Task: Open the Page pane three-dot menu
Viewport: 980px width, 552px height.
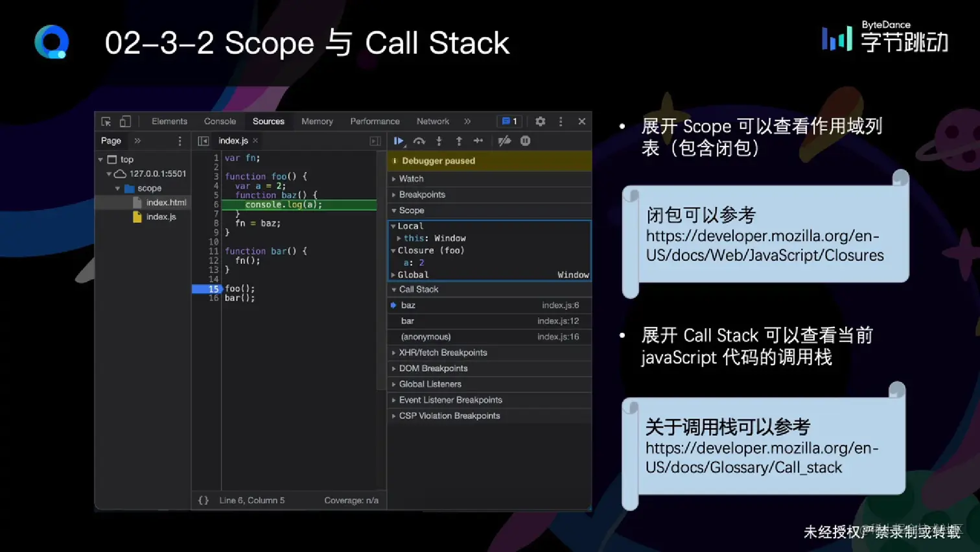Action: tap(180, 141)
